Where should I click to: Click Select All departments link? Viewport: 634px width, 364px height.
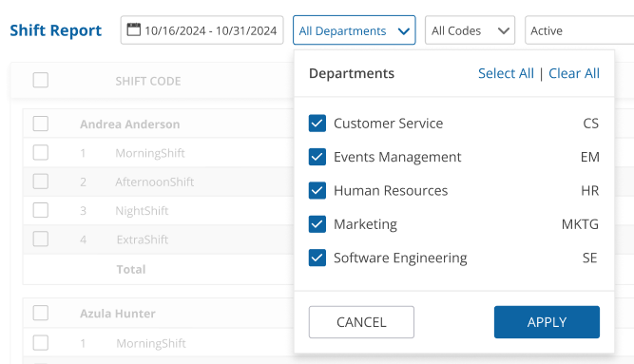coord(506,73)
